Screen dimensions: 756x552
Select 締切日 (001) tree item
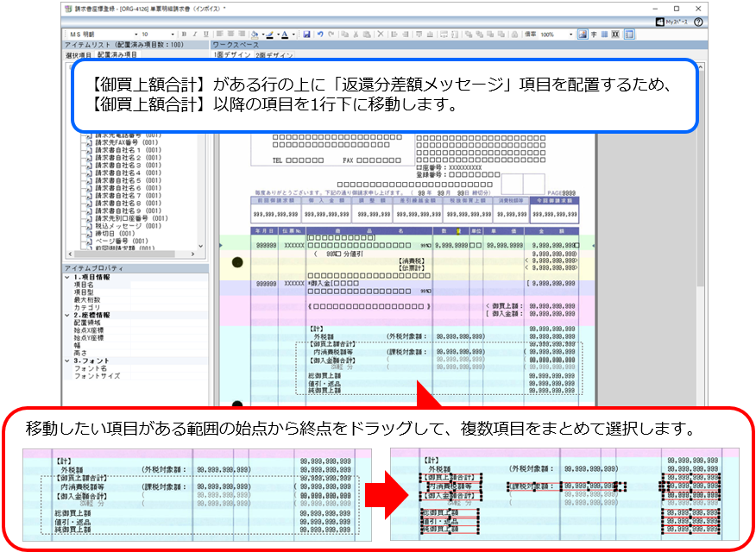115,234
